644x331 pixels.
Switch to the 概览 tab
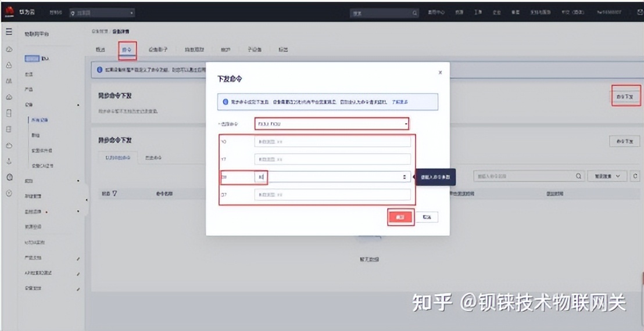[100, 49]
